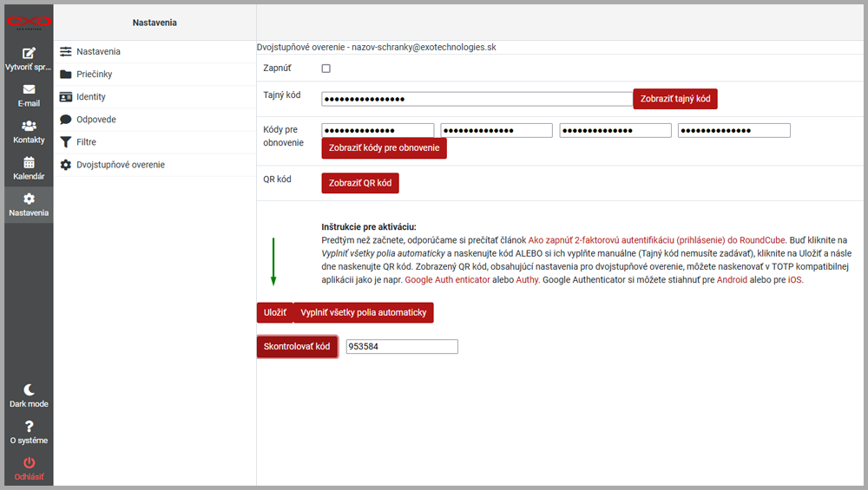Image resolution: width=868 pixels, height=490 pixels.
Task: Enable the Zapnúť checkbox
Action: pyautogui.click(x=325, y=69)
